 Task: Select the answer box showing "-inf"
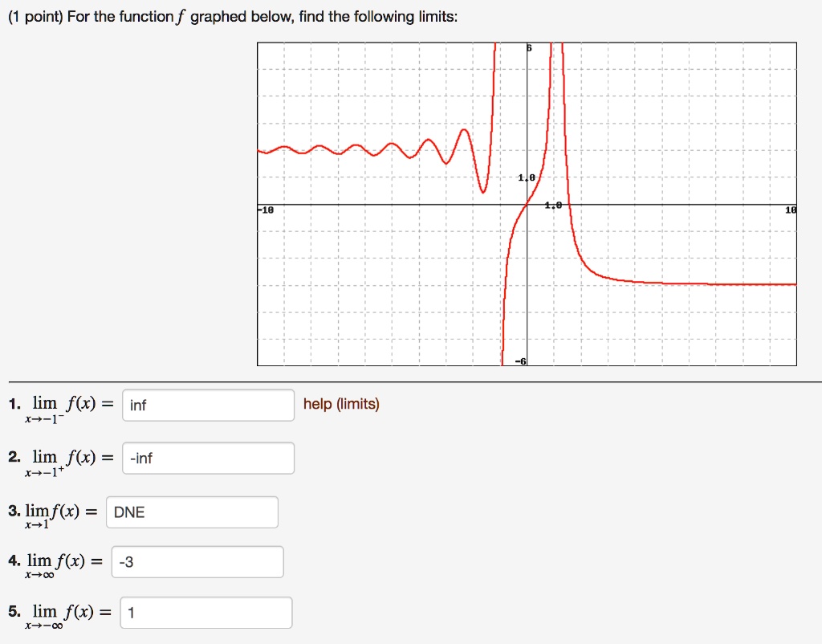pos(208,458)
